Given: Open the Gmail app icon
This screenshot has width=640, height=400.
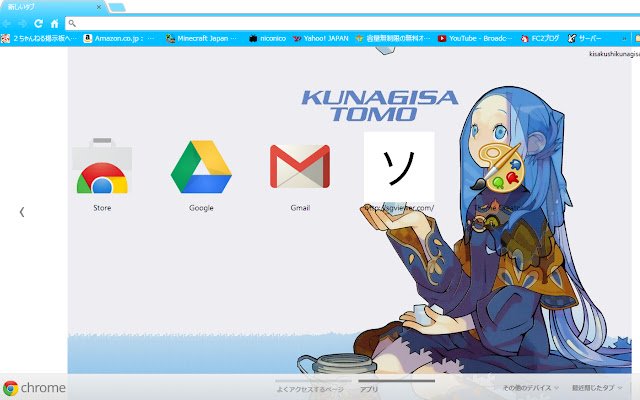Looking at the screenshot, I should point(300,166).
